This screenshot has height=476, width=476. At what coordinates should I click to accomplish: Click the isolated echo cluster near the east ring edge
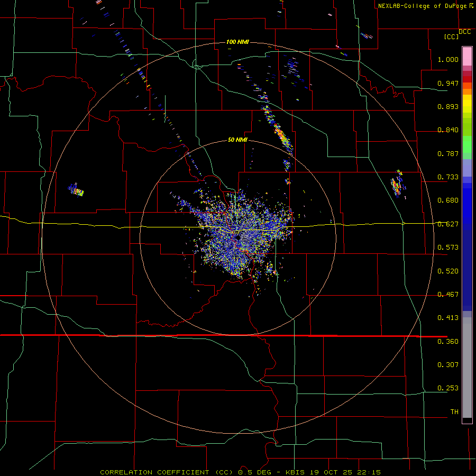coord(398,184)
